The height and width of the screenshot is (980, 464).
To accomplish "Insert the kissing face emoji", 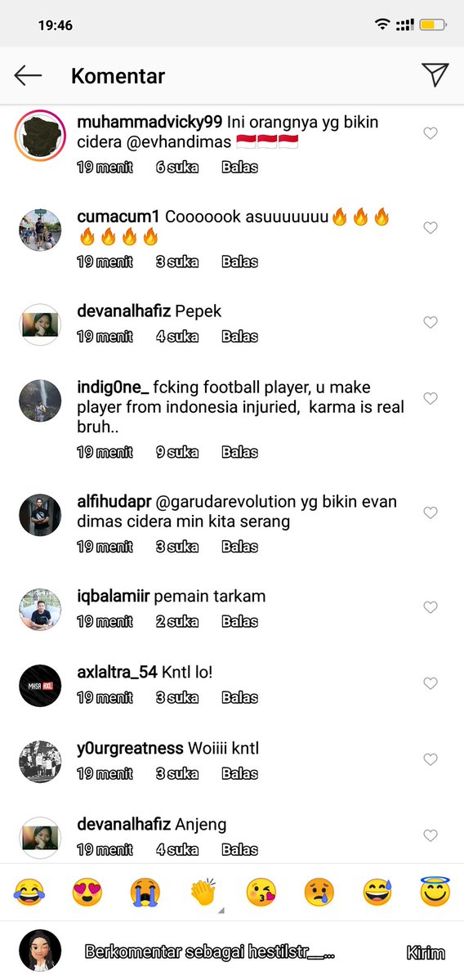I will coord(261,892).
